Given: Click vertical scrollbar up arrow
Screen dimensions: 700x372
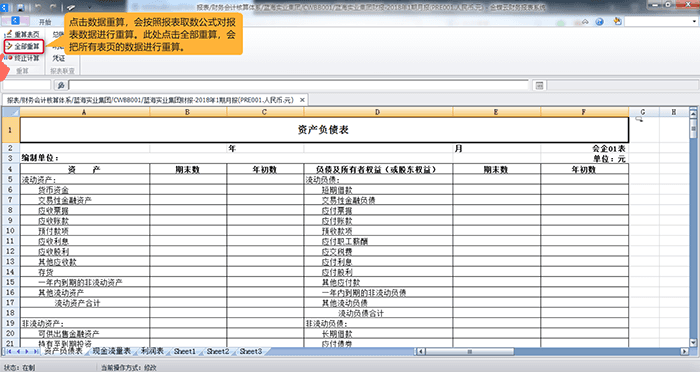Looking at the screenshot, I should coord(693,113).
